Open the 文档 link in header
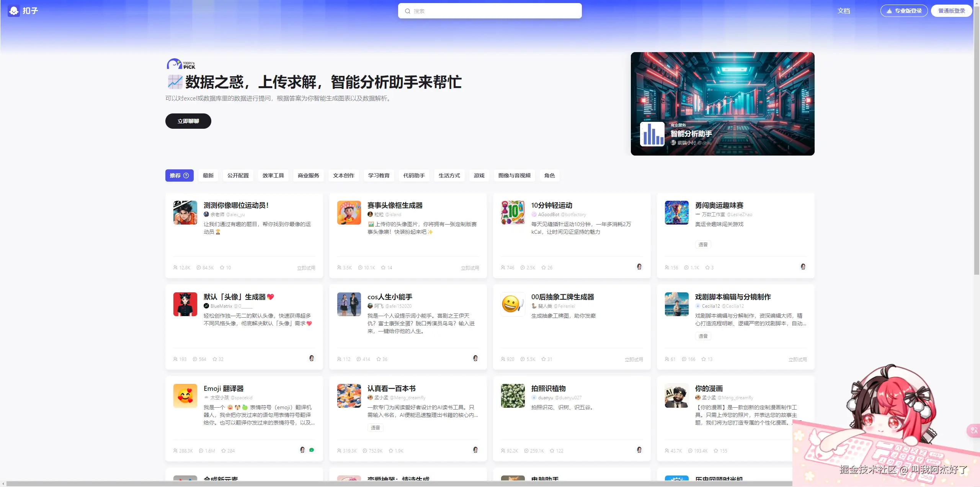 pos(843,11)
